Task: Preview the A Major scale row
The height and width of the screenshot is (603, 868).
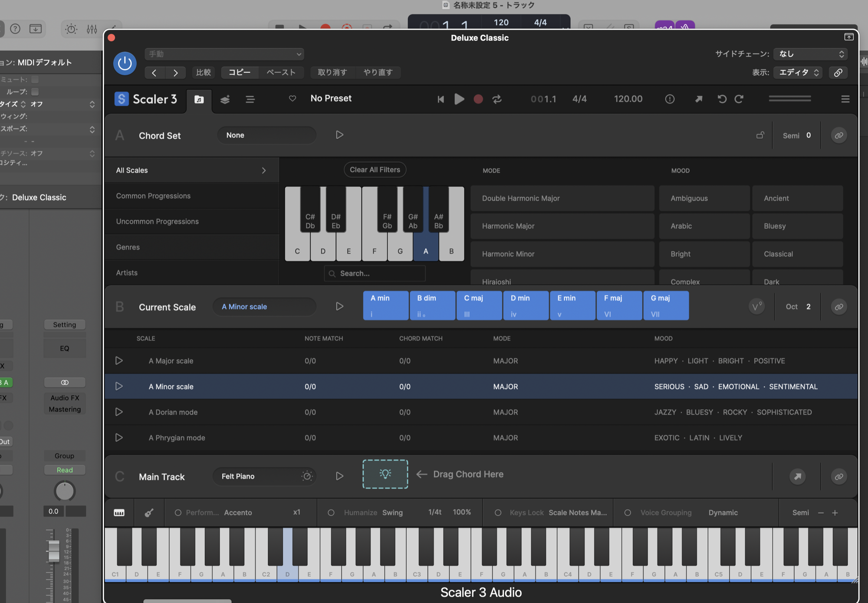Action: pos(119,360)
